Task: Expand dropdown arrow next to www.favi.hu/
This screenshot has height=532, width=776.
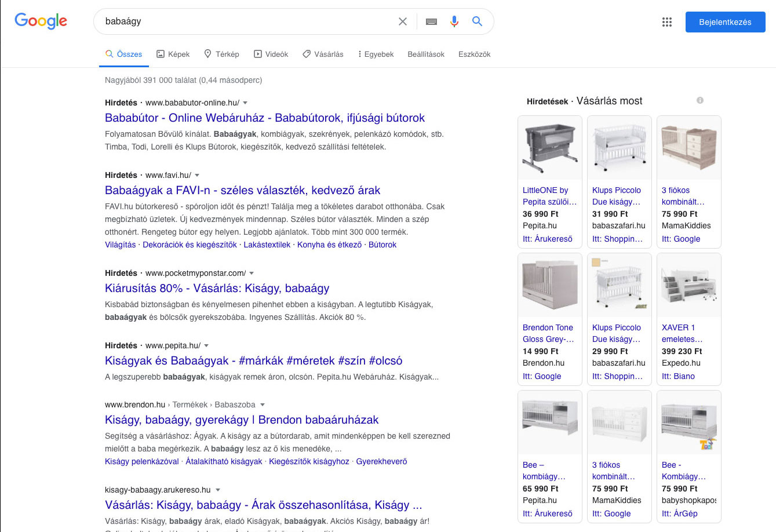Action: point(197,176)
